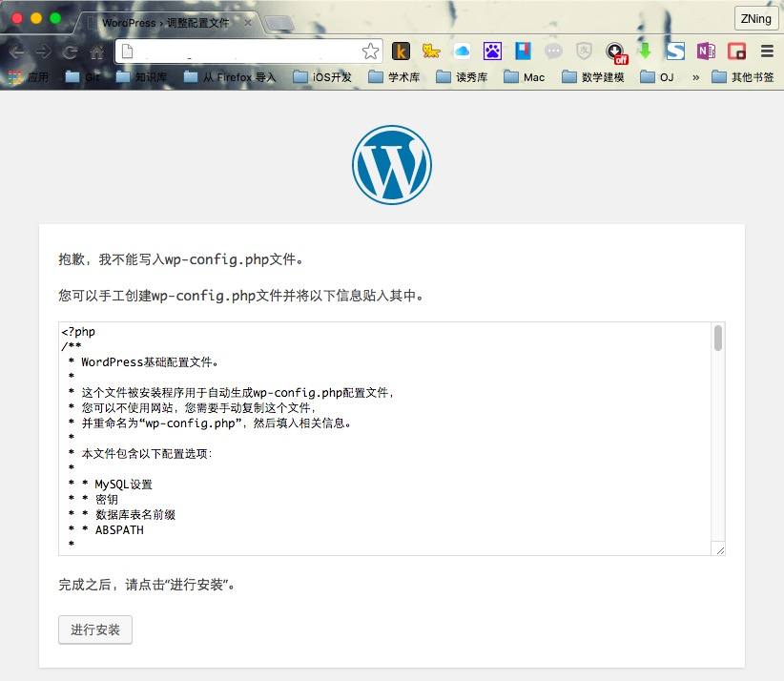Screen dimensions: 784x681
Task: Click the 进行安装 button
Action: pyautogui.click(x=95, y=629)
